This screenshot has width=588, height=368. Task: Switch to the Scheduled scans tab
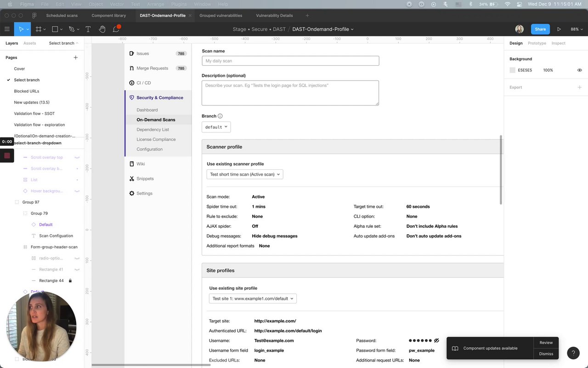pyautogui.click(x=62, y=16)
